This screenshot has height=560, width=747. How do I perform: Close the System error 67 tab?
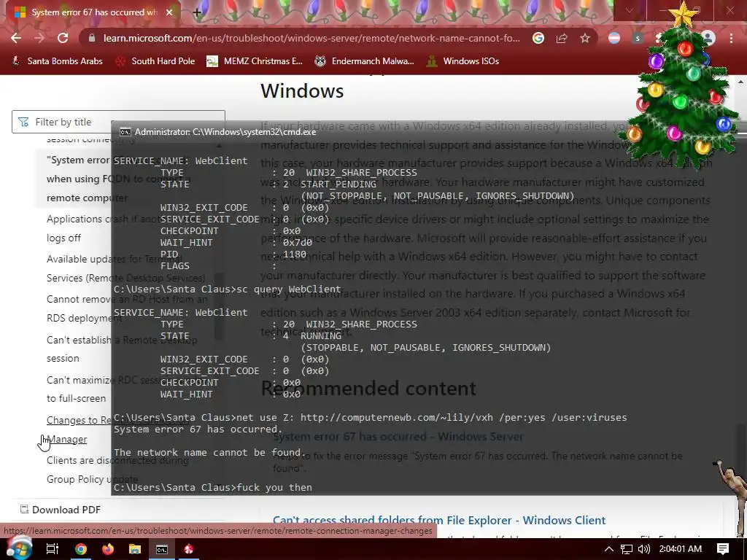pos(169,12)
